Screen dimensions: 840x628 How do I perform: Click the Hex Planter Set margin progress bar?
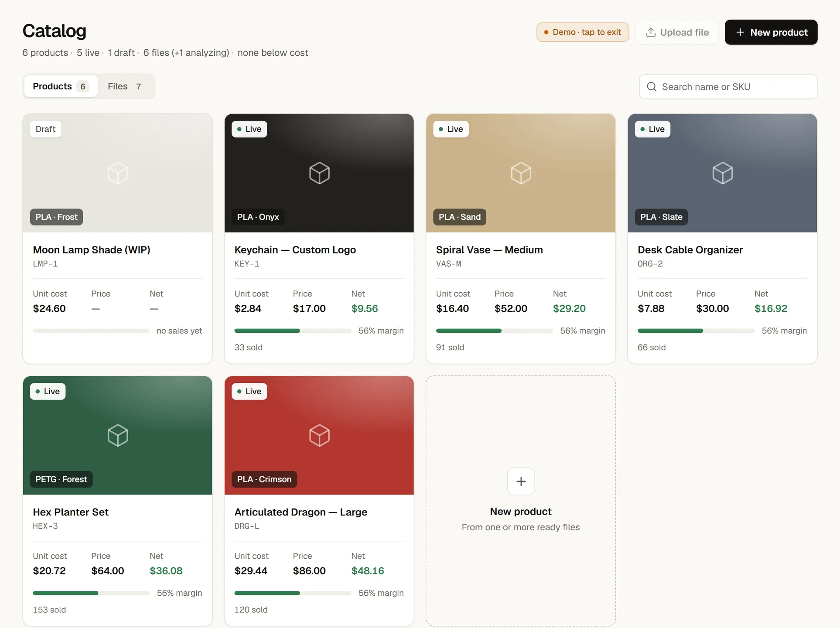91,593
